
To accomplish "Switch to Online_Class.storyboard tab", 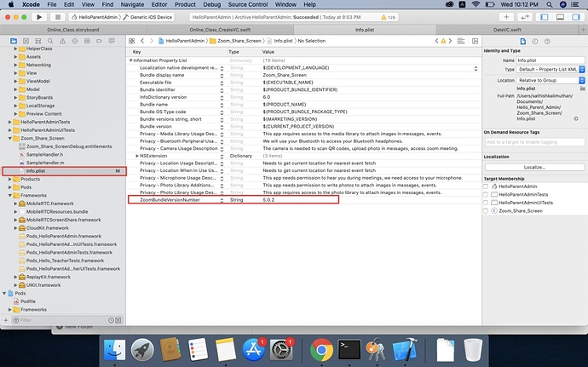I will 73,30.
